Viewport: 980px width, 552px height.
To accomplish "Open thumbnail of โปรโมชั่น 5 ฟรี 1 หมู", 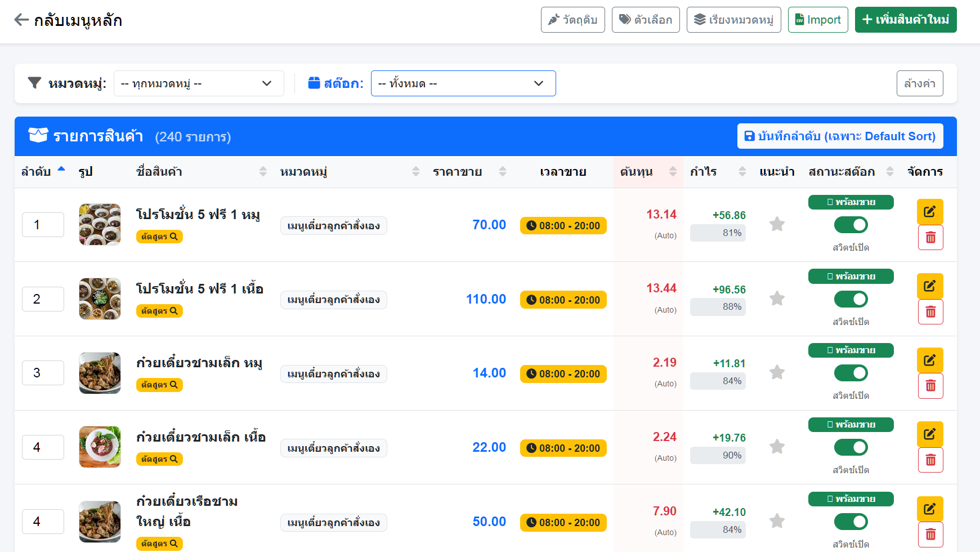I will pyautogui.click(x=100, y=225).
